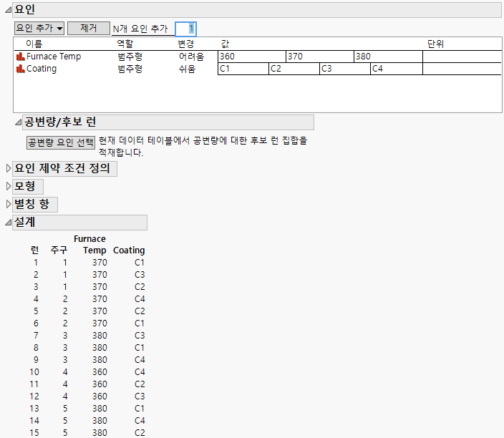Click the 주구 column header in design
504x438 pixels.
(x=59, y=250)
